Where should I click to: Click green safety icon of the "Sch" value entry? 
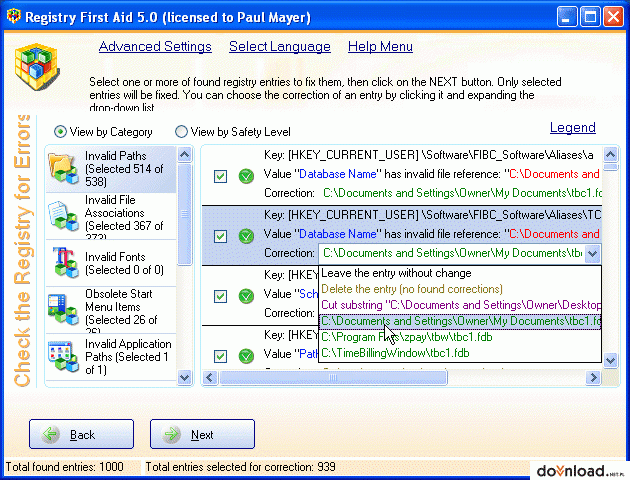coord(246,296)
